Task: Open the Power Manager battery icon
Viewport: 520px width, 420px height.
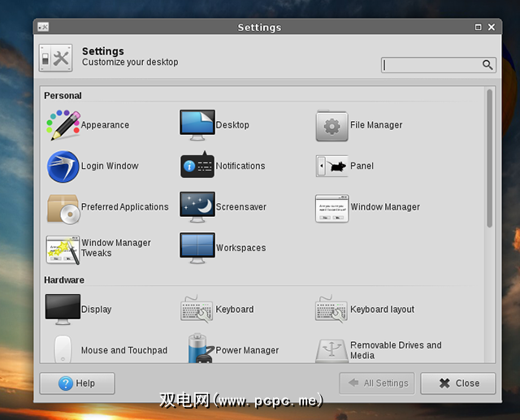Action: [201, 348]
